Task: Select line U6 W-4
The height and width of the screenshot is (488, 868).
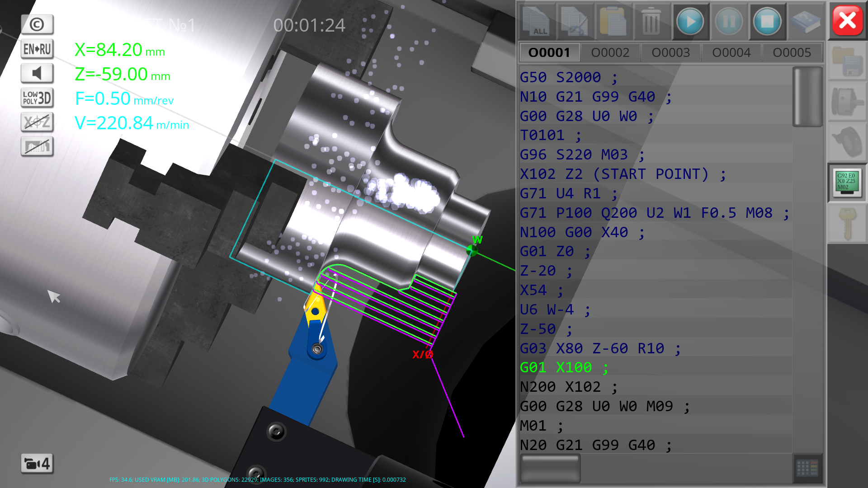Action: (x=656, y=310)
